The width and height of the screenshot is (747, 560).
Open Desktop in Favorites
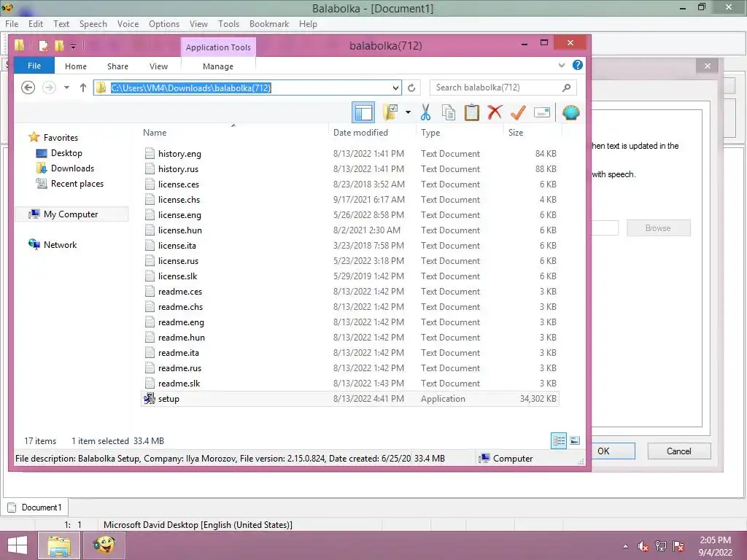coord(66,153)
